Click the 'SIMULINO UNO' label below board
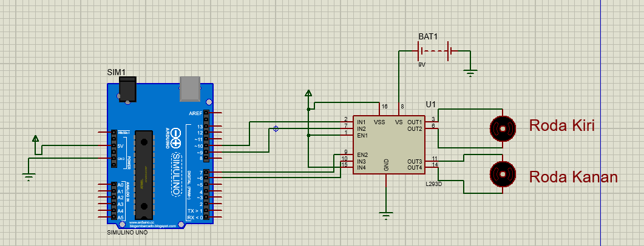644x246 pixels. pos(127,233)
